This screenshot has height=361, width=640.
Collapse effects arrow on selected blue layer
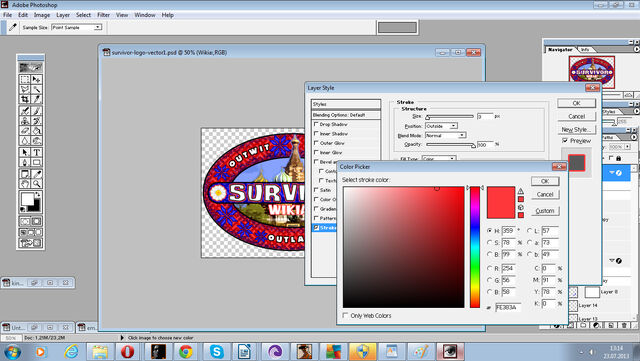612,173
